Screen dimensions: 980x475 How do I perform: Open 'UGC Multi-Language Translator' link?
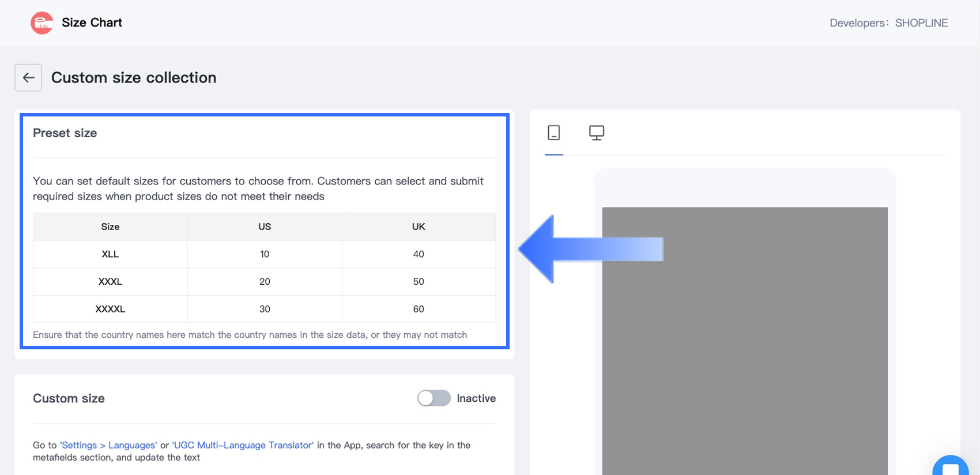click(243, 445)
